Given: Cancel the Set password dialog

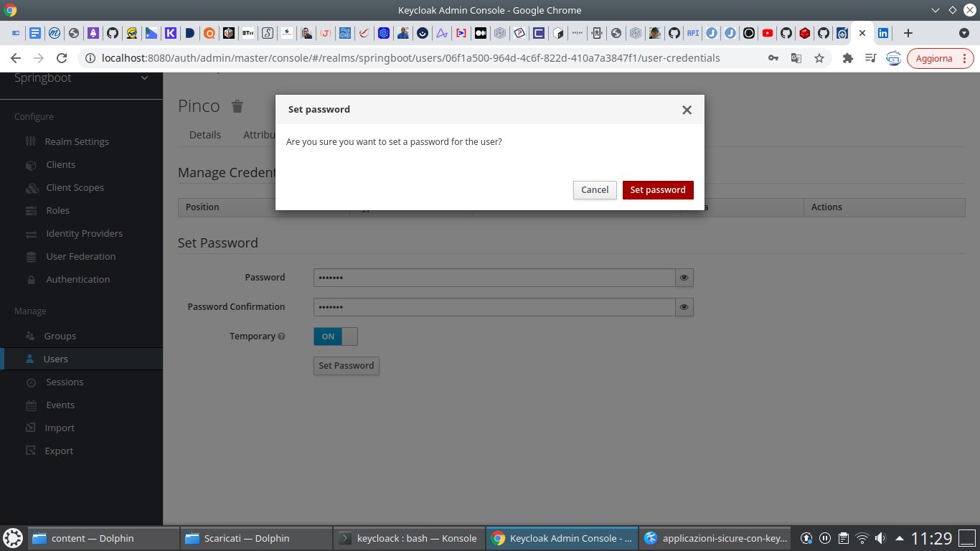Looking at the screenshot, I should (x=595, y=190).
